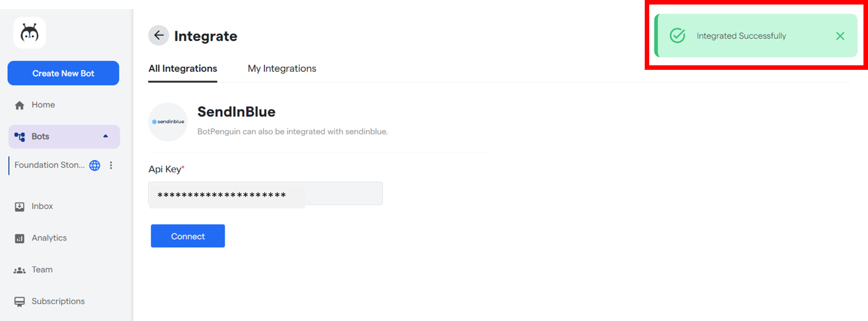868x321 pixels.
Task: Click the Api Key input field
Action: 266,194
